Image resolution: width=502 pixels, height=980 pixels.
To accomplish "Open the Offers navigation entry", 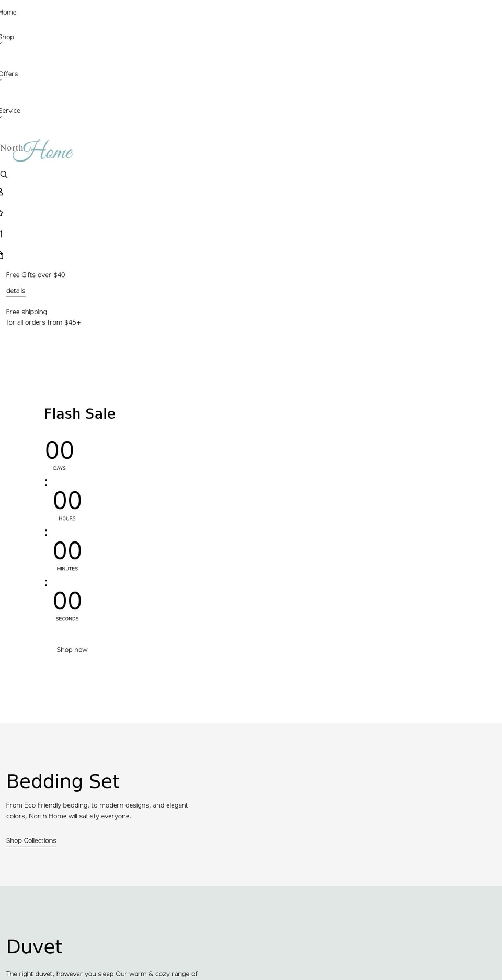I will point(9,74).
